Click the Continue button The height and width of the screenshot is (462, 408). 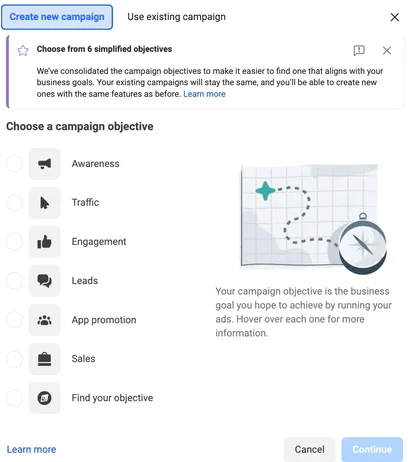tap(372, 449)
